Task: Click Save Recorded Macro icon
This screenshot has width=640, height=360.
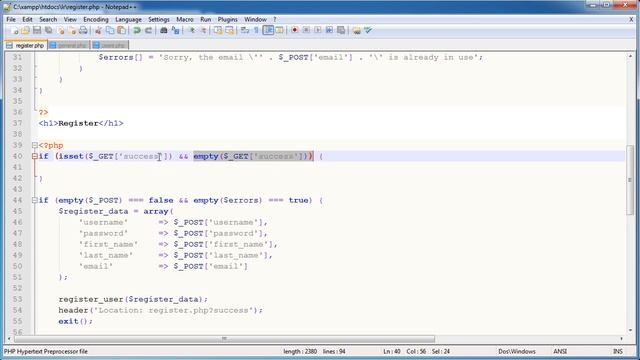Action: coord(341,31)
